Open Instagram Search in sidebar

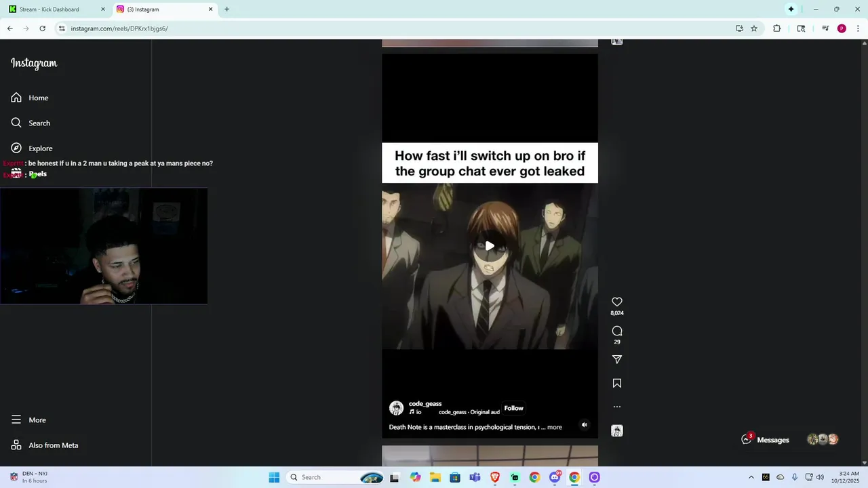pos(39,123)
